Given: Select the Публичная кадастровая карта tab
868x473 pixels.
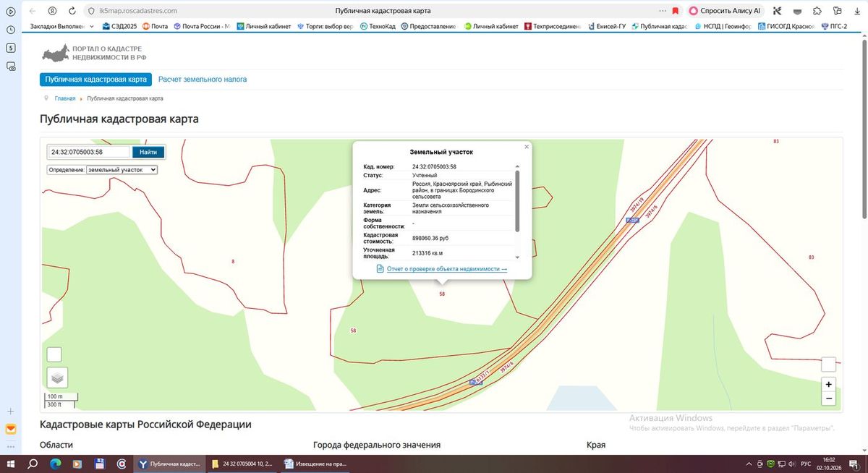Looking at the screenshot, I should (x=95, y=80).
